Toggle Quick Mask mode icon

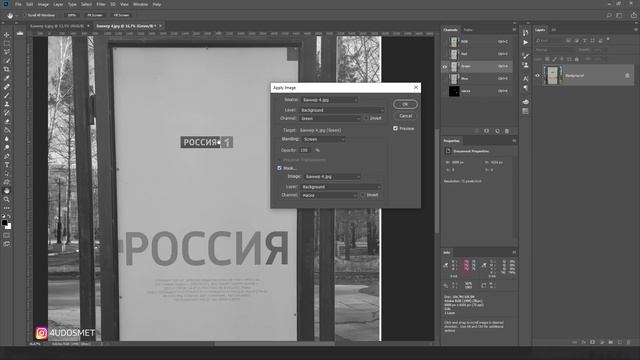(7, 236)
